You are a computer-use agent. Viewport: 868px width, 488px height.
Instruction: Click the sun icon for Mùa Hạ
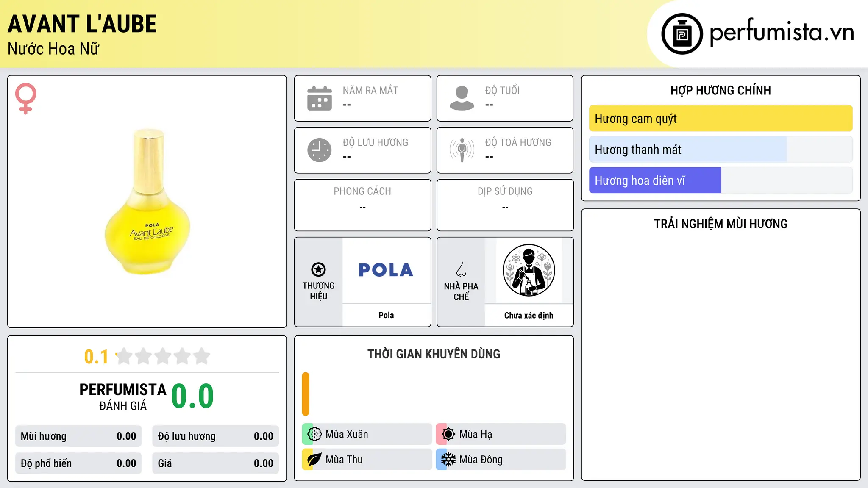point(448,434)
